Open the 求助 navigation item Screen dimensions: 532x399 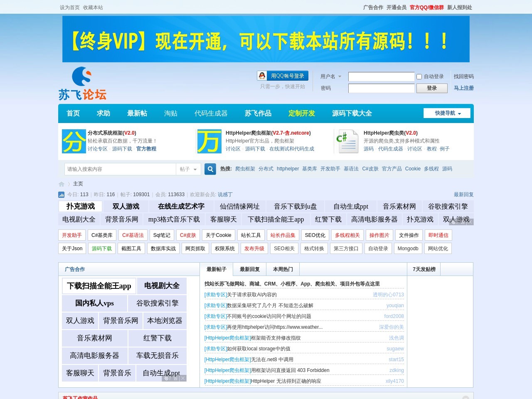[103, 113]
